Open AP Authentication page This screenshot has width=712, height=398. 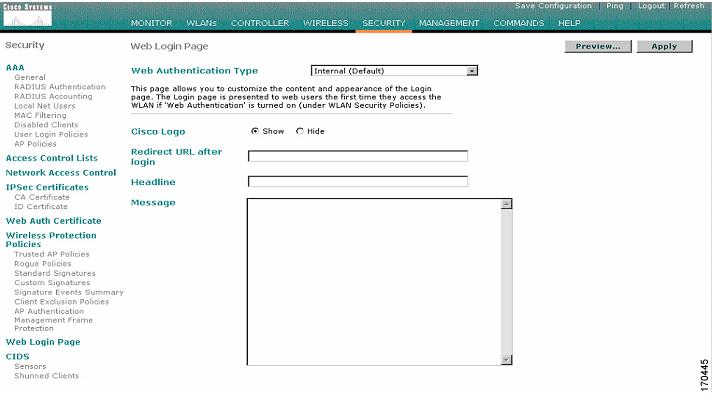[x=49, y=312]
